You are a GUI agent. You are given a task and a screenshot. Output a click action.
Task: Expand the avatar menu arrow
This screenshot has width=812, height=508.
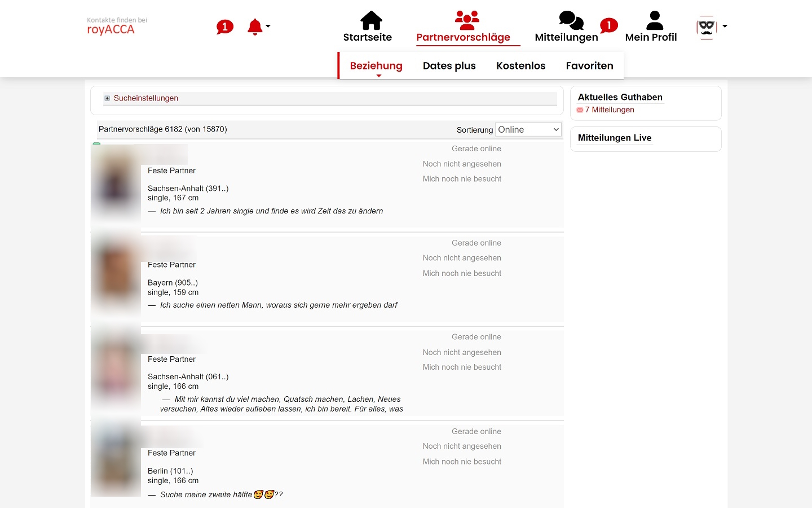click(x=725, y=26)
